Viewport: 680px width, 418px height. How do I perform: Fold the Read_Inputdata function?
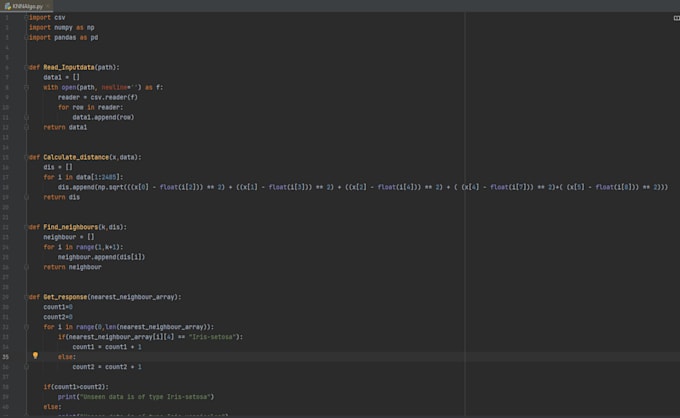pos(26,67)
